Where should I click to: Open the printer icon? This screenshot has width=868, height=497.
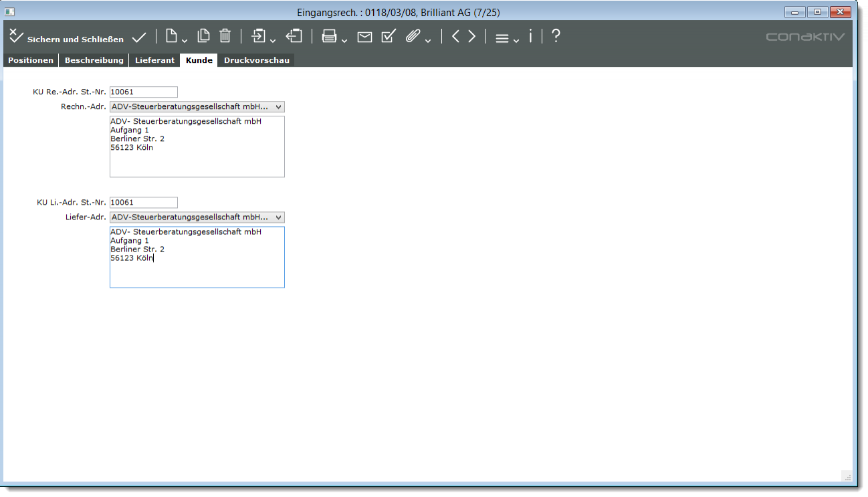330,37
